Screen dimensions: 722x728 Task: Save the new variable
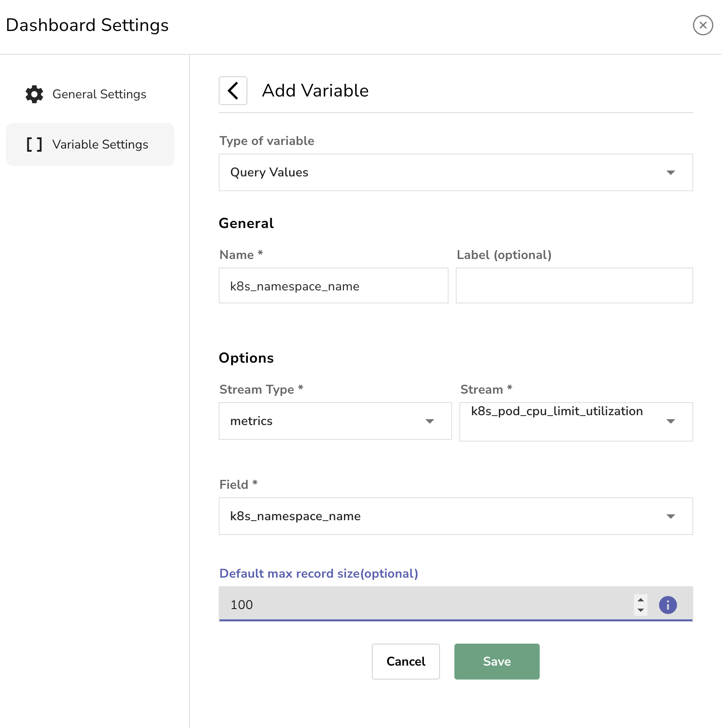click(x=497, y=662)
